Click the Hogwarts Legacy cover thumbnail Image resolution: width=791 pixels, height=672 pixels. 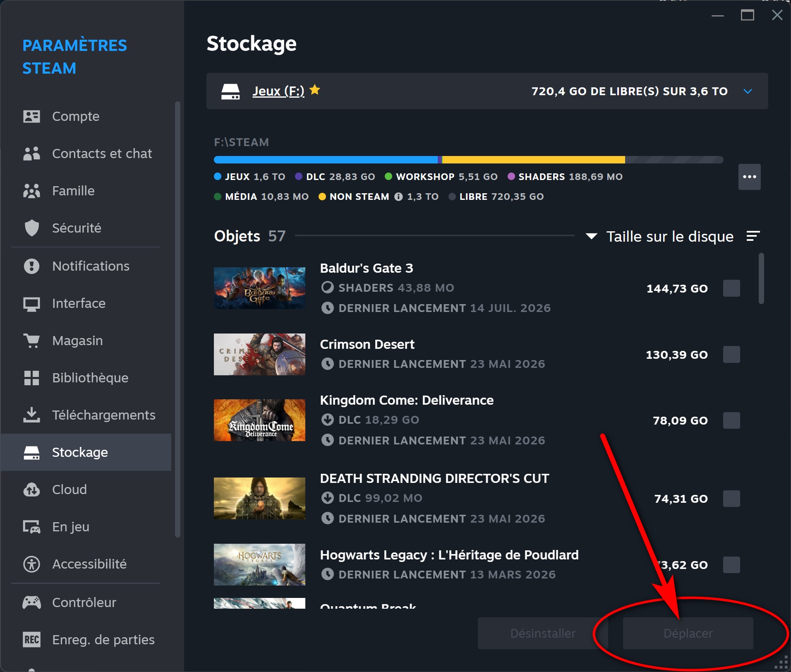coord(259,564)
